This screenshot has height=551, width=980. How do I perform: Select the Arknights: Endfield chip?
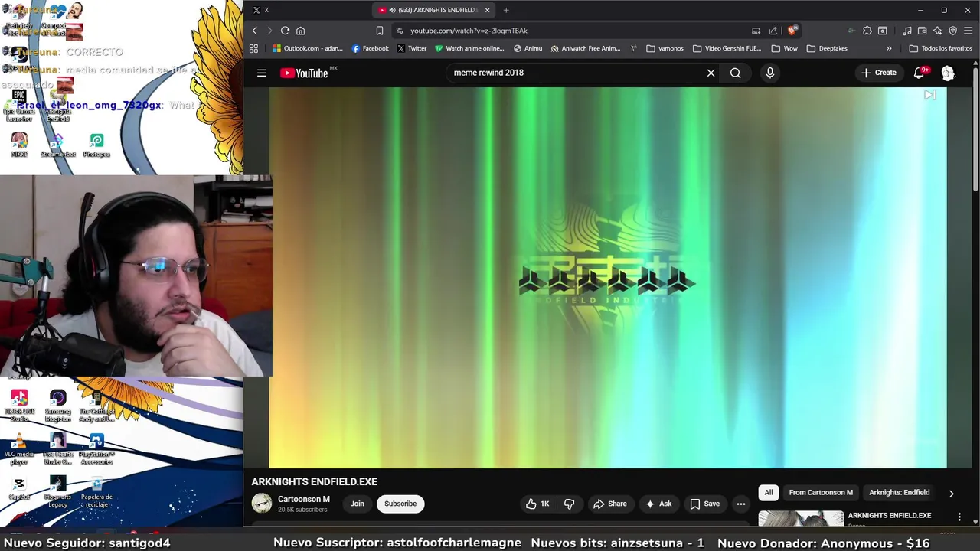(899, 493)
